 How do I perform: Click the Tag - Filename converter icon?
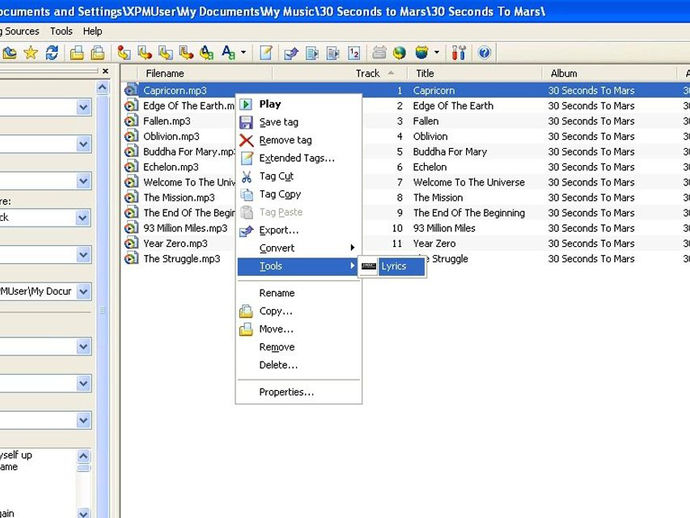pyautogui.click(x=124, y=53)
